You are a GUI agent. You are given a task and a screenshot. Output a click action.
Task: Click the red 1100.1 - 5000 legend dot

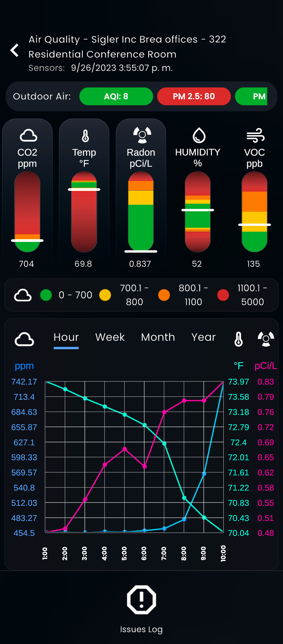223,295
